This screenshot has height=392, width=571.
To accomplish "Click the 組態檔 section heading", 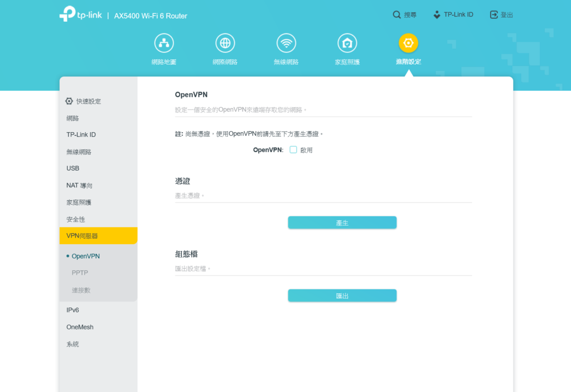I will (x=186, y=254).
